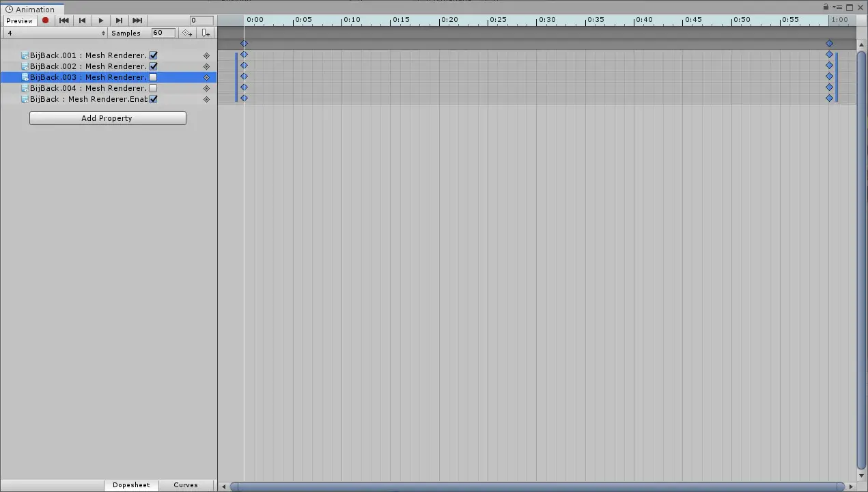Select BijBack keyframe at 0:00
The image size is (868, 492).
click(x=244, y=98)
